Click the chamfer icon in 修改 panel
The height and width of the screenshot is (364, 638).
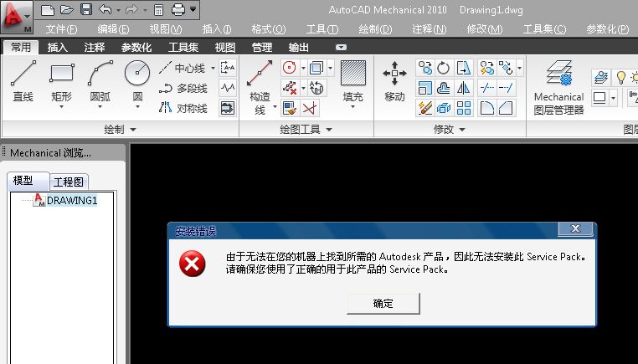pos(506,108)
